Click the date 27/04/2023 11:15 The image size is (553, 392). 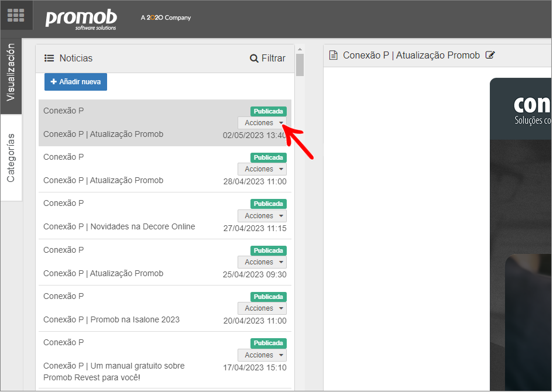coord(255,228)
